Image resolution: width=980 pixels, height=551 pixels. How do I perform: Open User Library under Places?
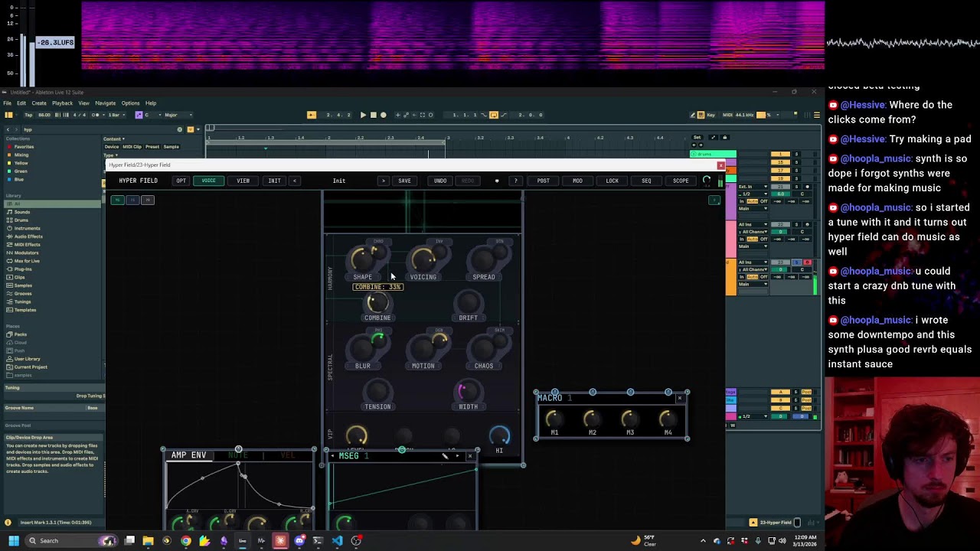tap(27, 359)
